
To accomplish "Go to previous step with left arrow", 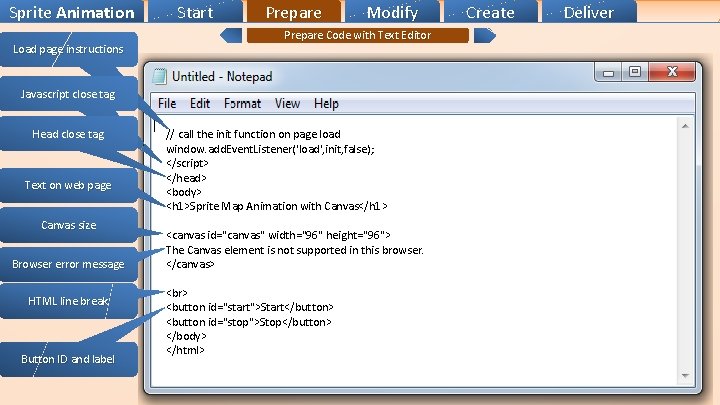I will coord(231,35).
